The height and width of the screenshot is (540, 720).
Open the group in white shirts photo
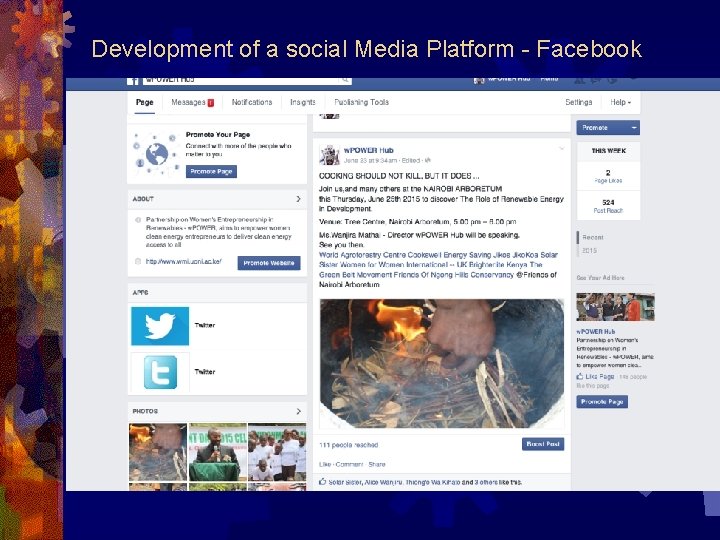pos(277,452)
